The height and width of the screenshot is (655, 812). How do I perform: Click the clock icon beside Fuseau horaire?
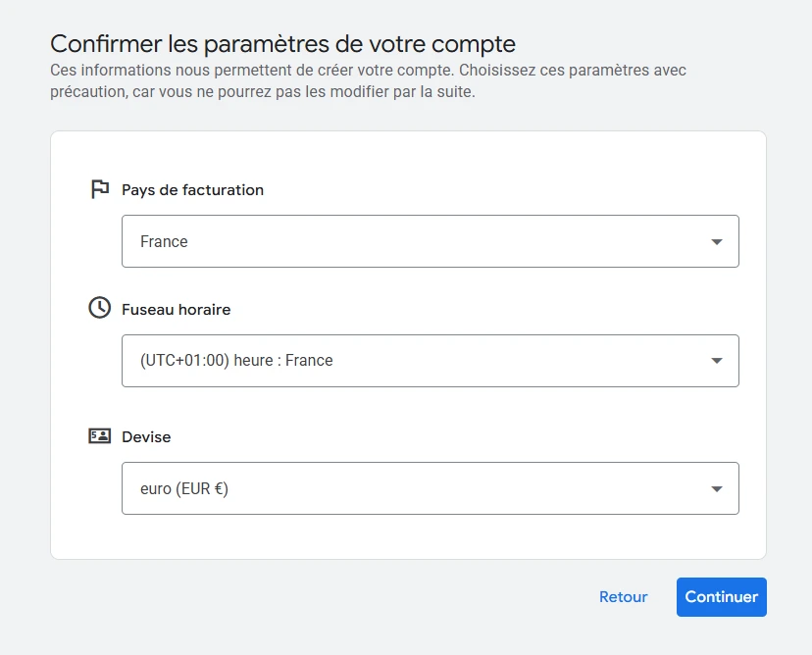coord(99,308)
